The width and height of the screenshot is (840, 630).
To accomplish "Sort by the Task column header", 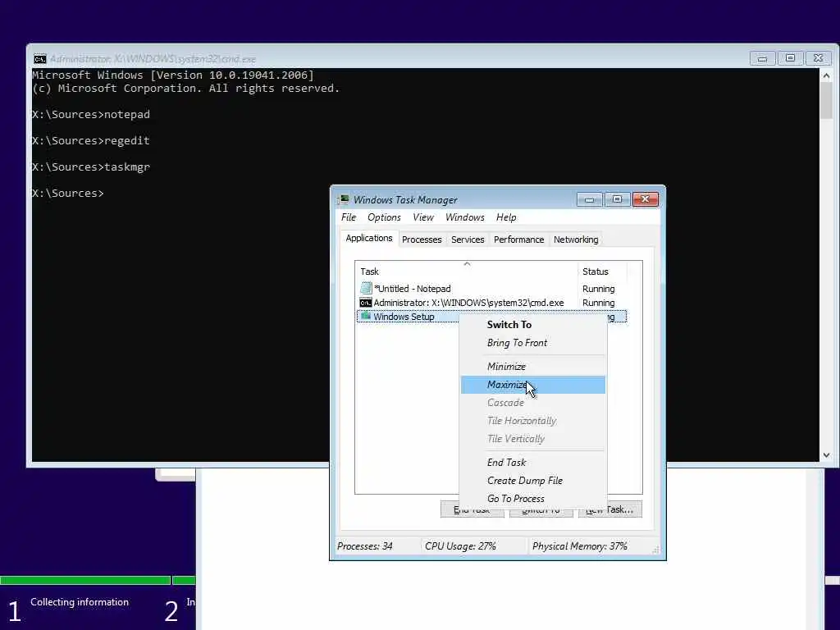I will (466, 271).
